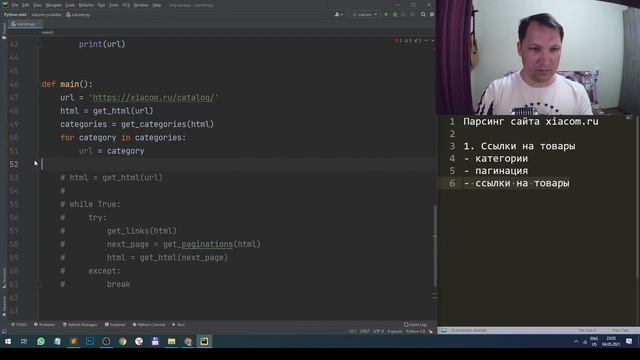Click the CRLF line separator indicator
This screenshot has width=640, height=360.
point(364,331)
